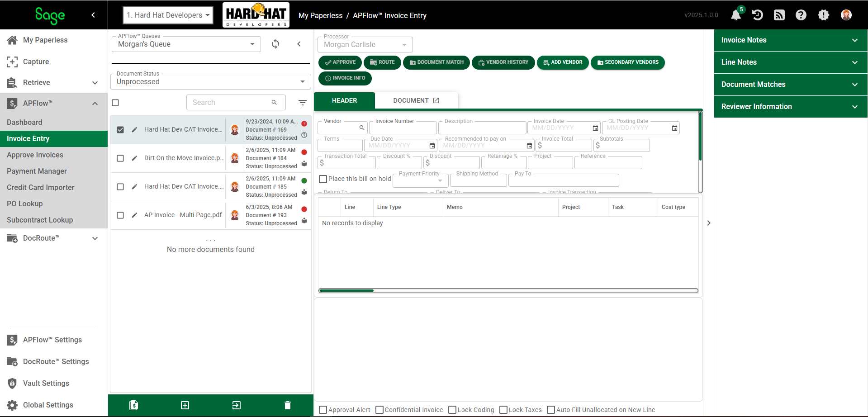Expand the Document Matches panel

click(x=791, y=85)
